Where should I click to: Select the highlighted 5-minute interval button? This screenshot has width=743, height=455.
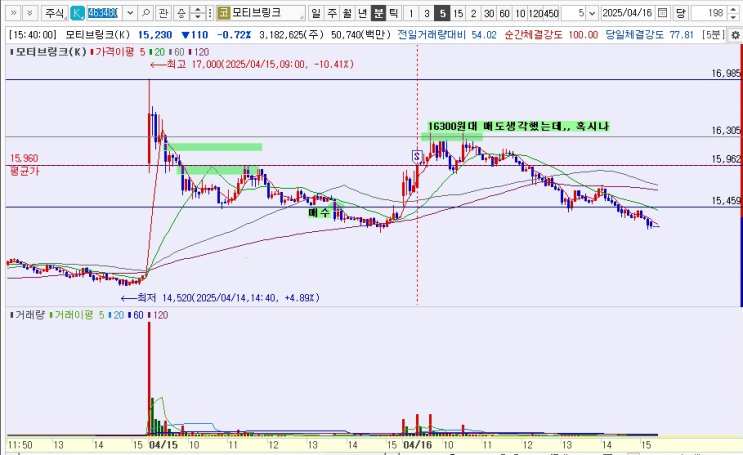[x=443, y=13]
